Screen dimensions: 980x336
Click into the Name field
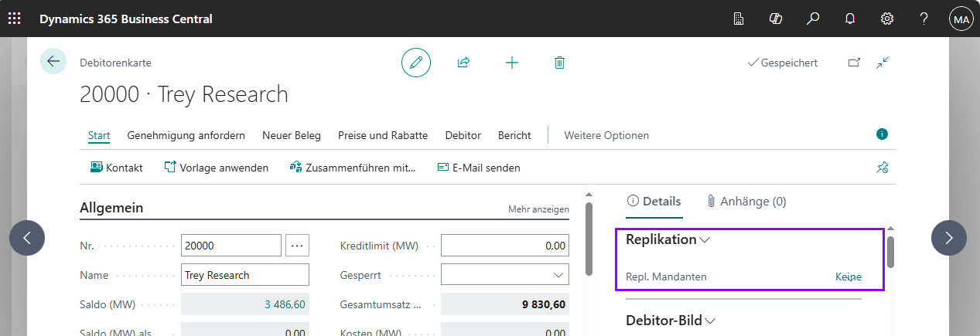244,275
